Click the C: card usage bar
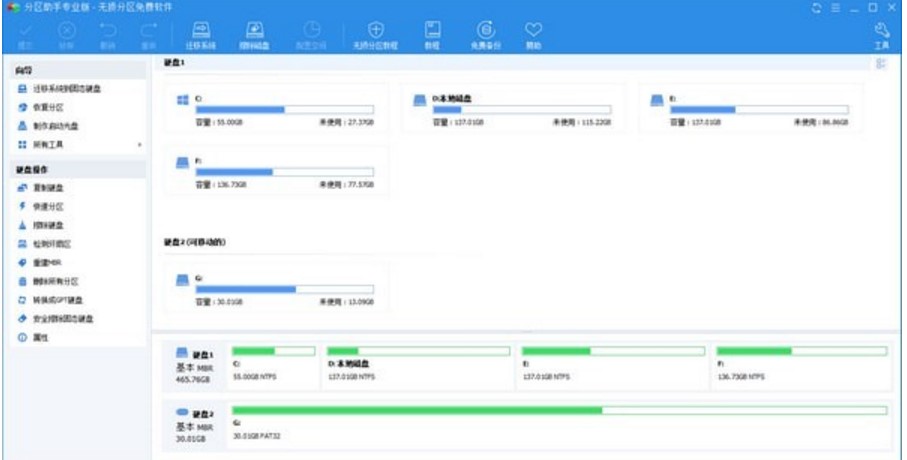 coord(285,109)
